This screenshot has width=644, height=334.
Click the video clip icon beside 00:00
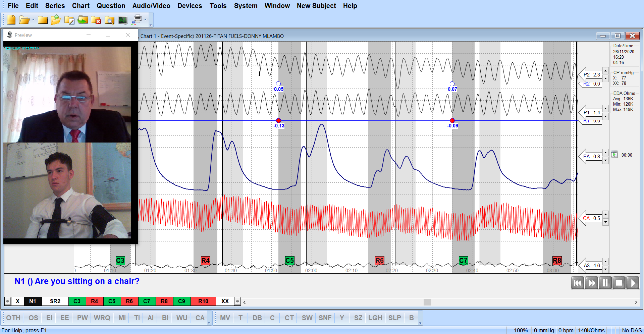[x=614, y=155]
